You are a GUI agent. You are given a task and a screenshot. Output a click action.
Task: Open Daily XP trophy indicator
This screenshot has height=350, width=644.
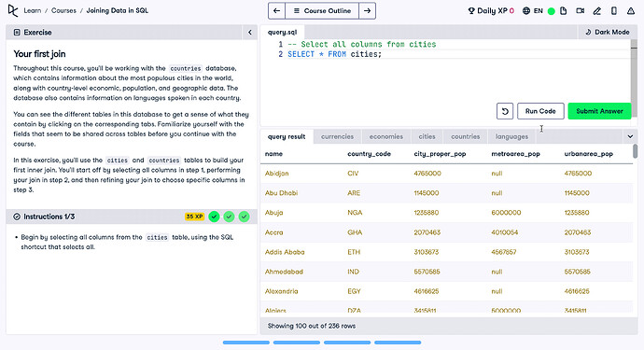[491, 10]
